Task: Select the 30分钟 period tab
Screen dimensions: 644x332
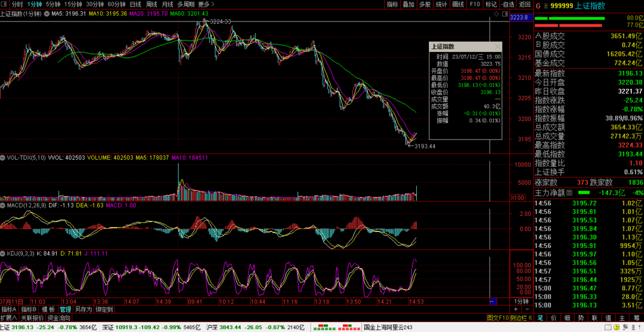Action: (x=94, y=5)
